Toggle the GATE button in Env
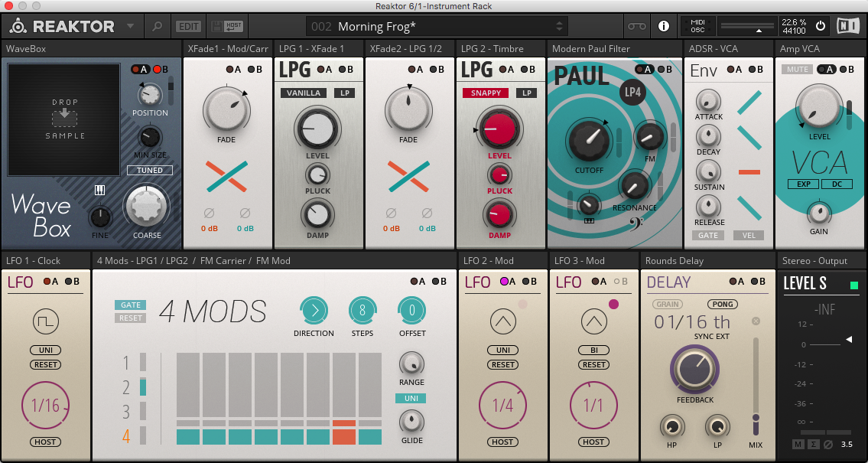 (708, 236)
